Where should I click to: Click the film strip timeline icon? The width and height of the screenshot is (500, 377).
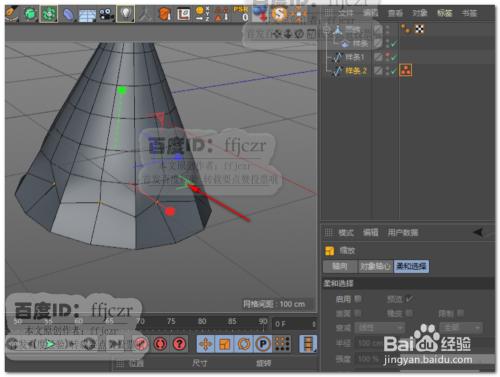[x=308, y=344]
